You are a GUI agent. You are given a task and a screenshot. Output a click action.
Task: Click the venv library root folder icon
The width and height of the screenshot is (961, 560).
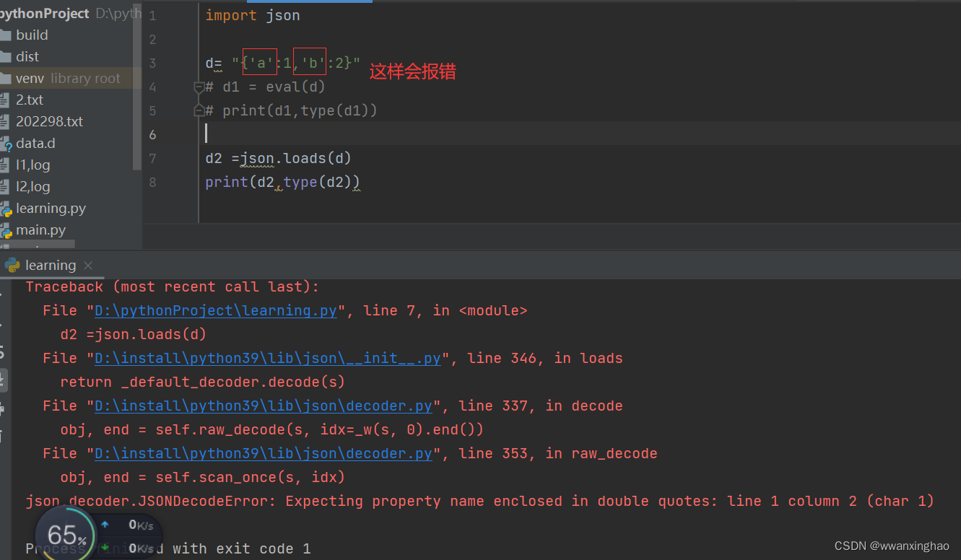4,78
